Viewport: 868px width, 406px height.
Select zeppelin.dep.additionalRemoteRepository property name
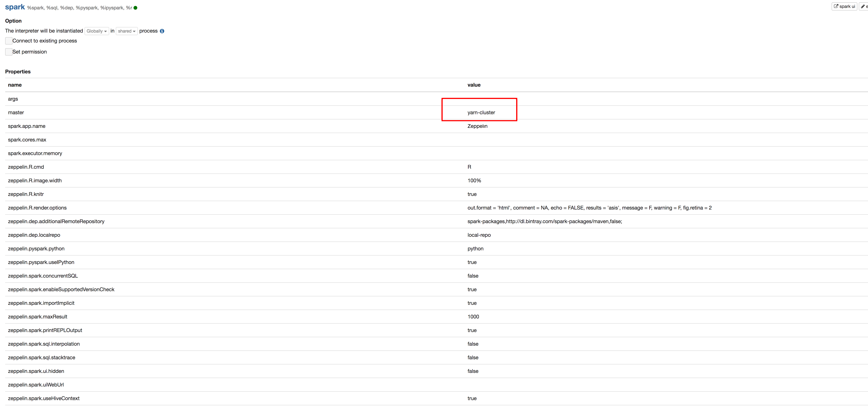click(x=56, y=221)
